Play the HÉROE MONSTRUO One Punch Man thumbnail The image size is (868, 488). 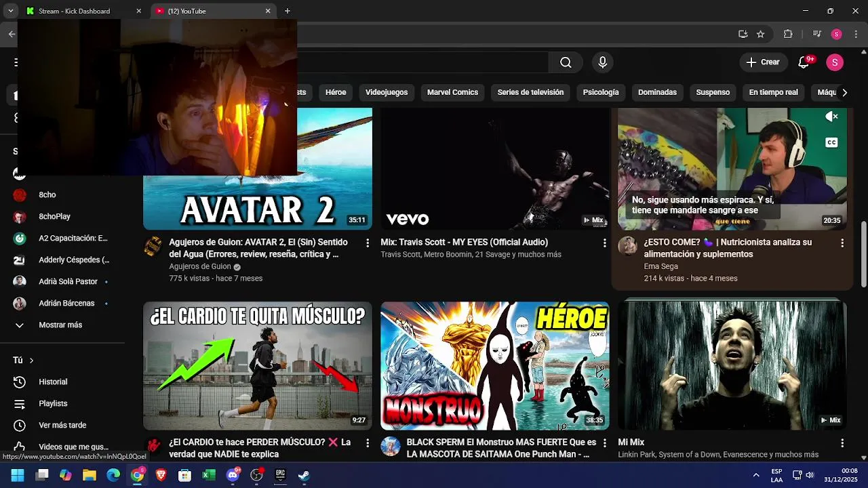click(x=494, y=366)
